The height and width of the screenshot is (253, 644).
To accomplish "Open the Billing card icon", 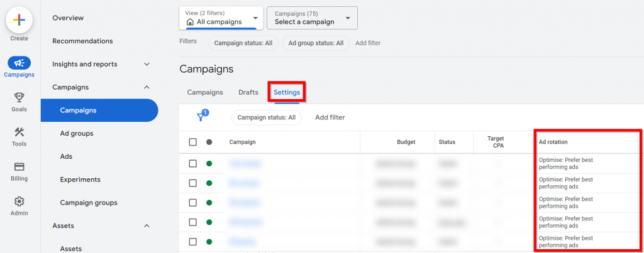I will [19, 166].
